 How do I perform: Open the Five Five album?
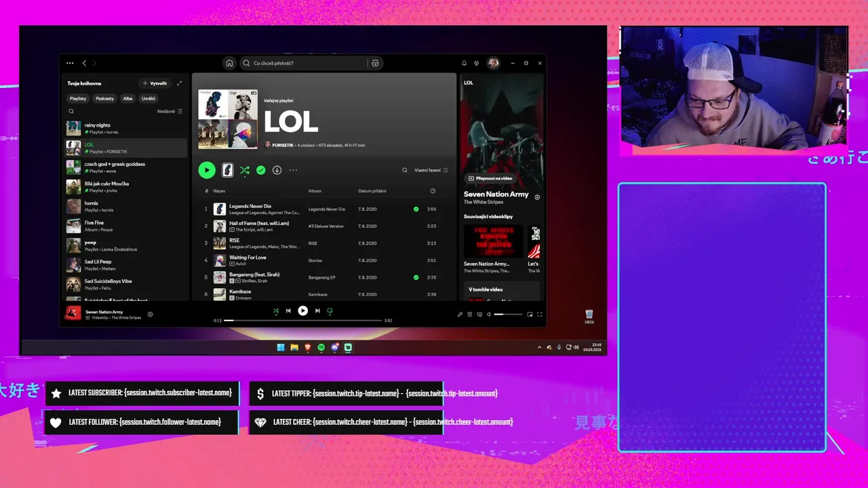click(126, 226)
